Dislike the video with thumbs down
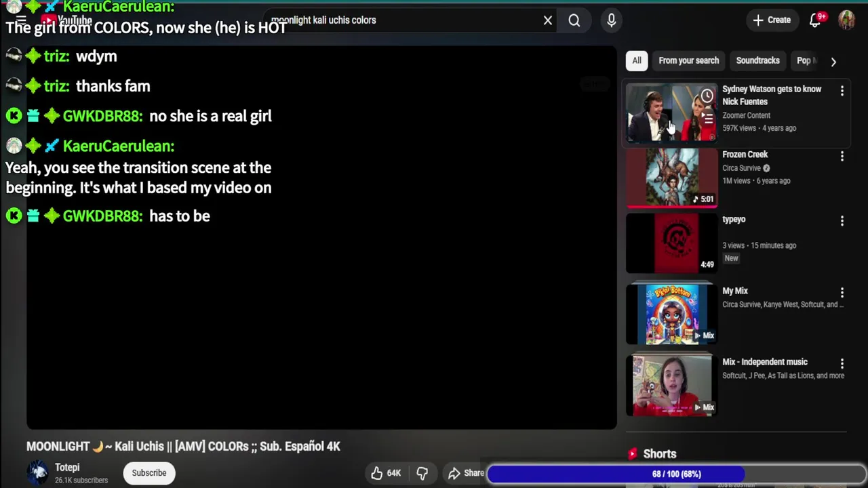Image resolution: width=868 pixels, height=488 pixels. point(422,473)
